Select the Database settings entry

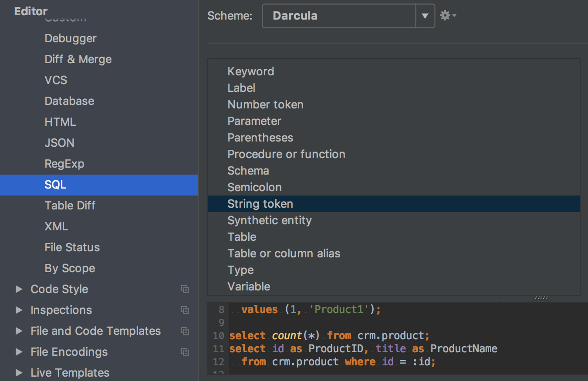(69, 101)
